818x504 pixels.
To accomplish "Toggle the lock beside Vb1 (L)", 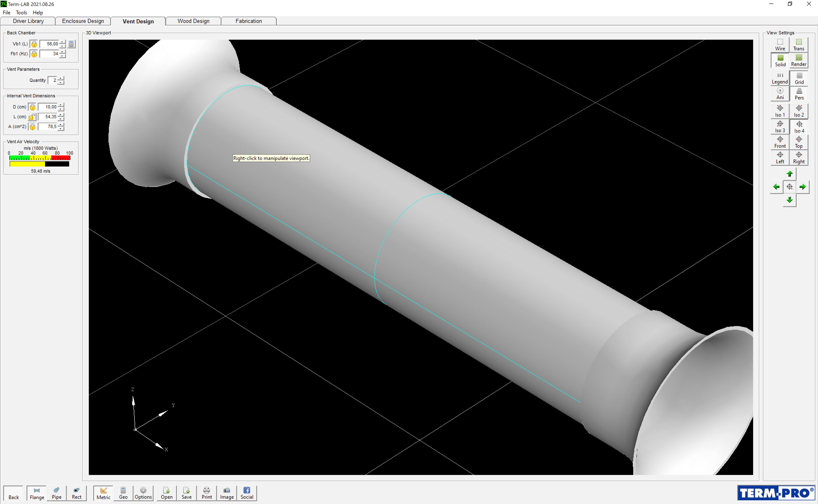I will coord(34,44).
